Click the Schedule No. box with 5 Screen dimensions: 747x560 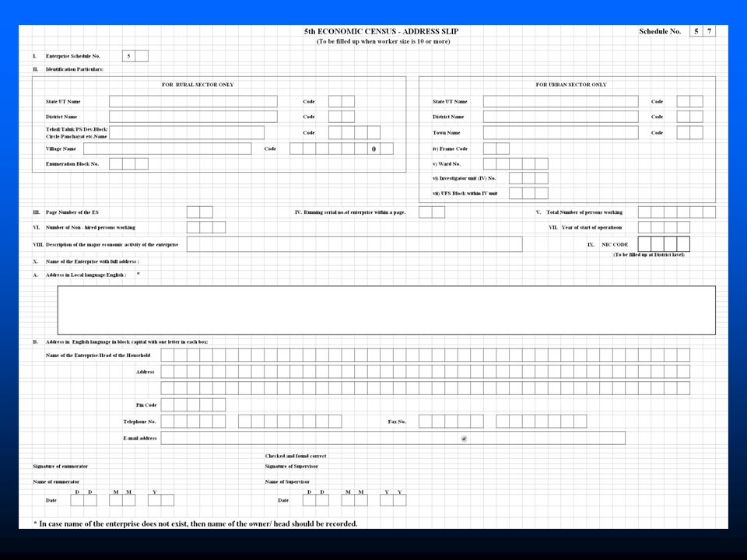click(696, 31)
